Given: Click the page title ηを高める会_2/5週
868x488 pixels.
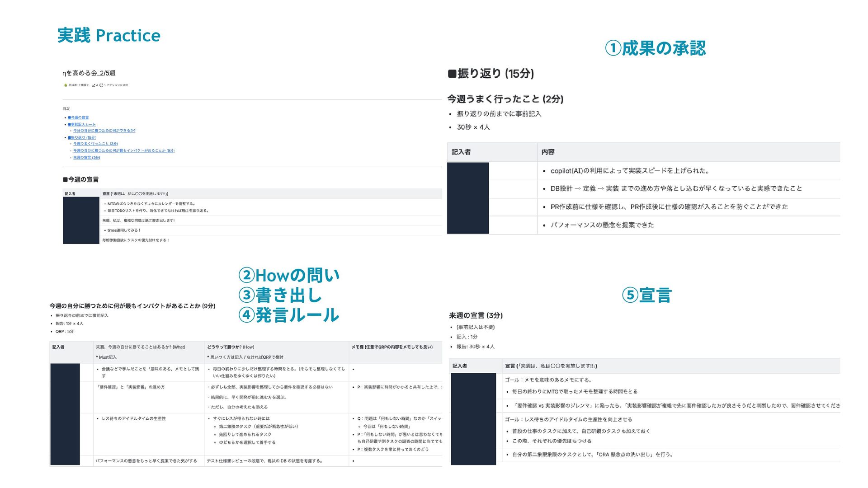Looking at the screenshot, I should pos(89,73).
